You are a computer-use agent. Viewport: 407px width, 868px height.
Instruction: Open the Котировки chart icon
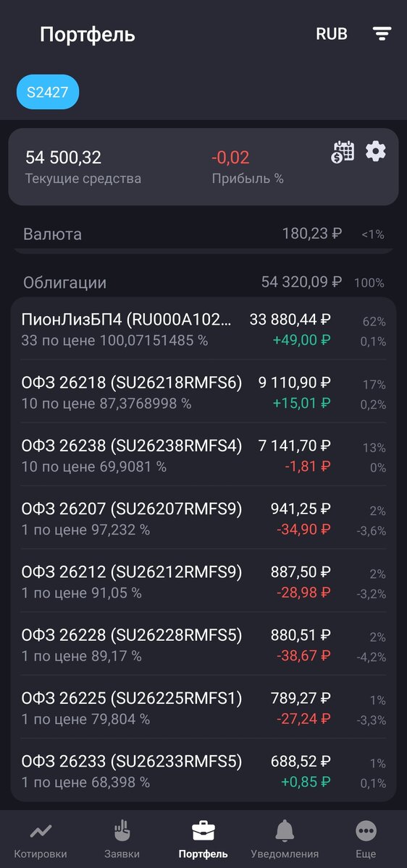pos(41,830)
